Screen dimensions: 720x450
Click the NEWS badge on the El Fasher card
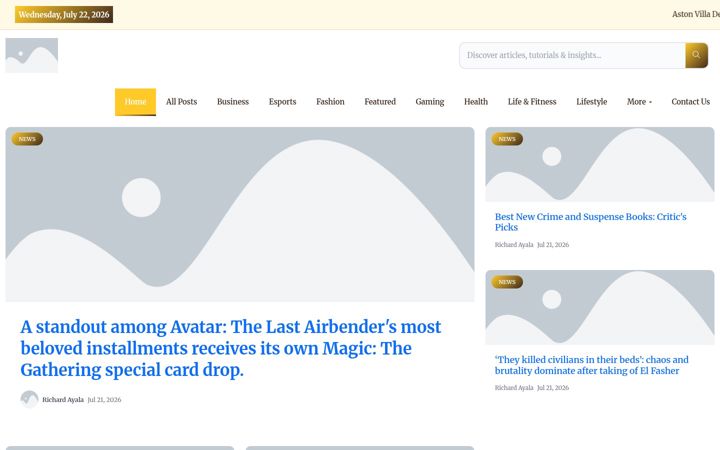pos(507,282)
